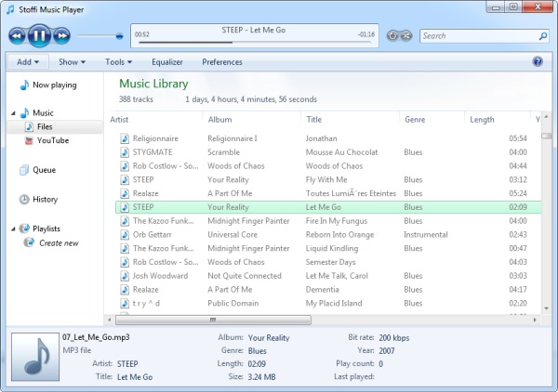Sort by the Title column header
The width and height of the screenshot is (558, 392).
314,120
